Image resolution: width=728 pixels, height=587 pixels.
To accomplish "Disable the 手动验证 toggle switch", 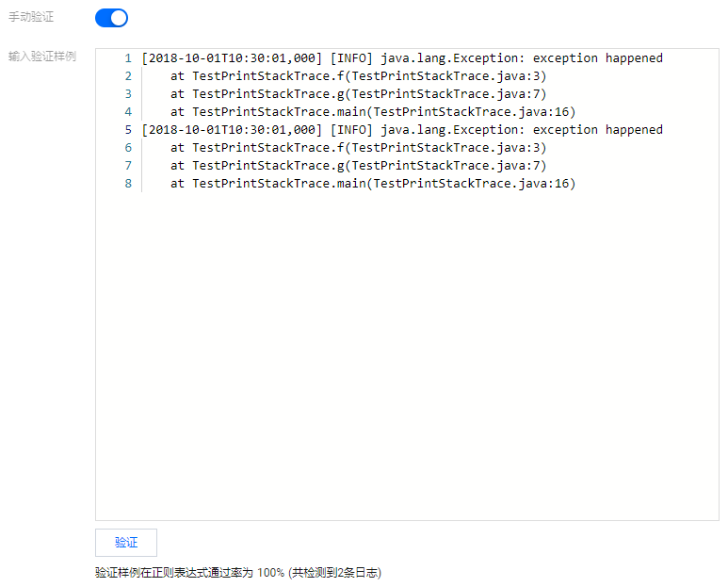I will (x=111, y=18).
